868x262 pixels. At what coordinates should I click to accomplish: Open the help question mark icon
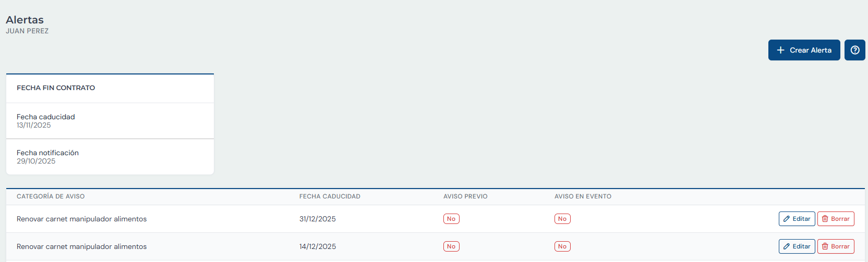pyautogui.click(x=855, y=50)
